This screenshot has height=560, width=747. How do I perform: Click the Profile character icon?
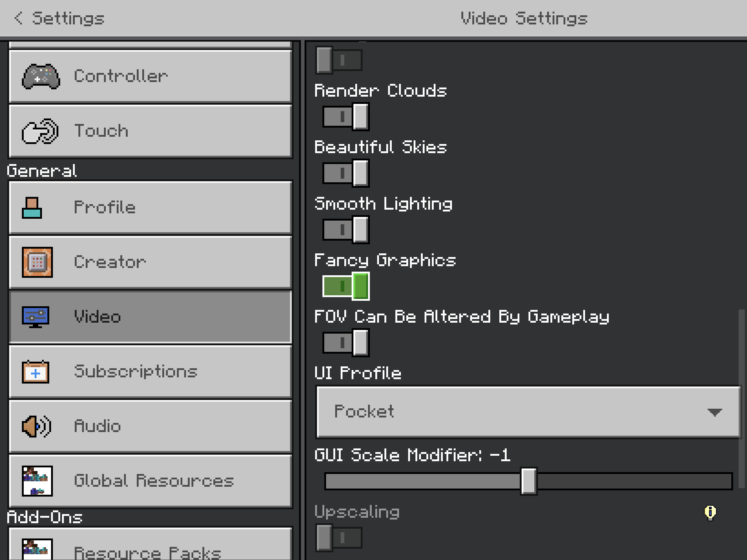(32, 208)
